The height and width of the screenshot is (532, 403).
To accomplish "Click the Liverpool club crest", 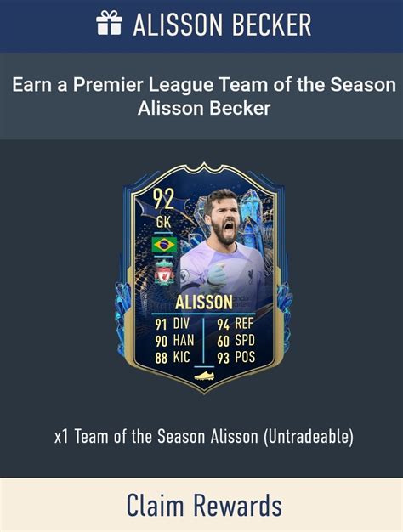I will pyautogui.click(x=164, y=273).
